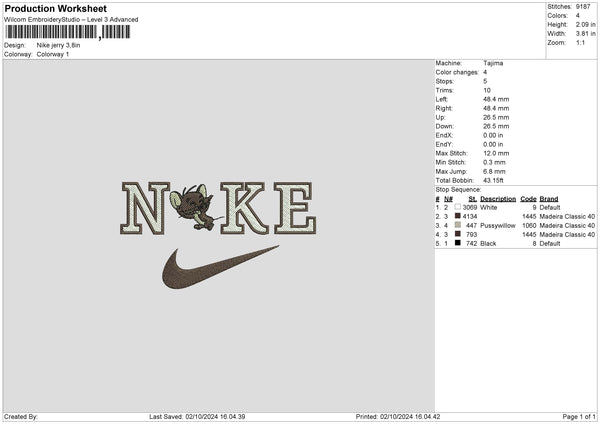600x424 pixels.
Task: Click the Width value "3.81 in"
Action: tap(585, 34)
